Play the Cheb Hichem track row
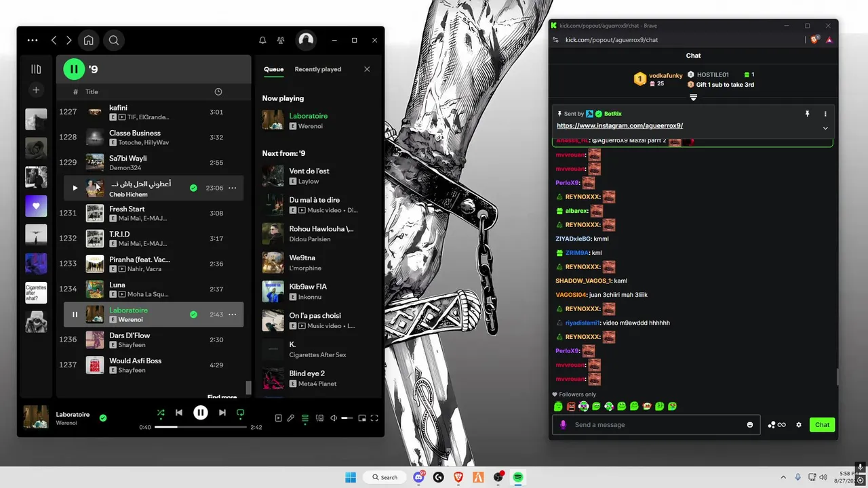The width and height of the screenshot is (868, 488). [x=75, y=188]
